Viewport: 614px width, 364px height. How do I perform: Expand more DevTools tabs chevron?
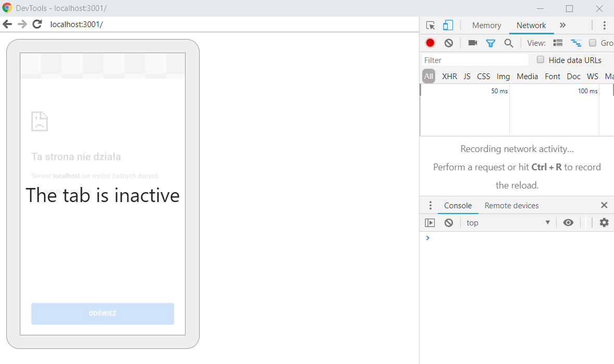tap(562, 26)
